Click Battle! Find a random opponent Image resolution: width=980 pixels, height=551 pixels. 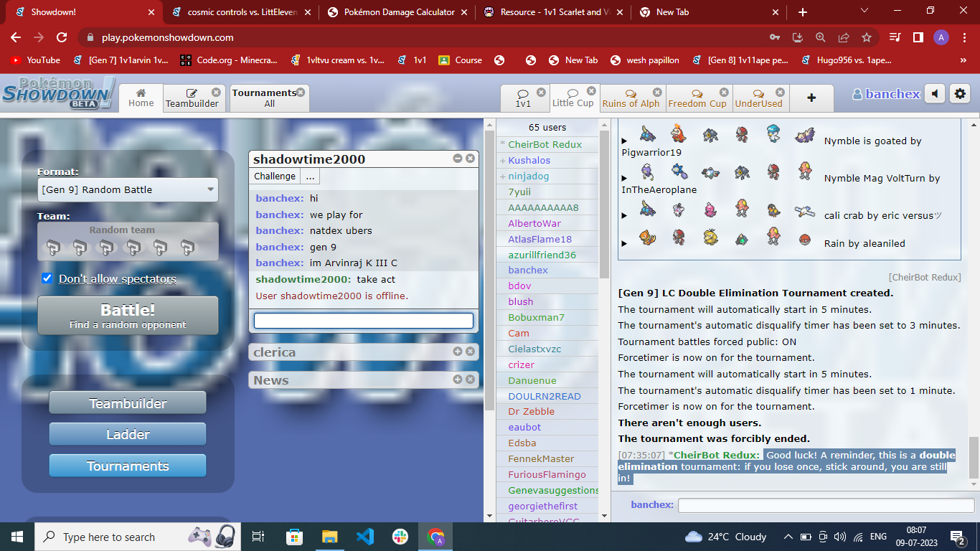coord(128,316)
